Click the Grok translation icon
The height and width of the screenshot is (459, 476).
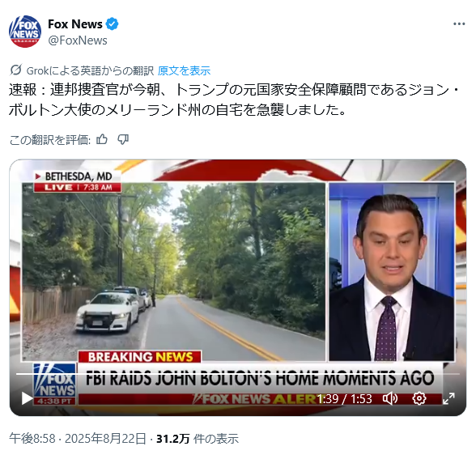coord(16,70)
